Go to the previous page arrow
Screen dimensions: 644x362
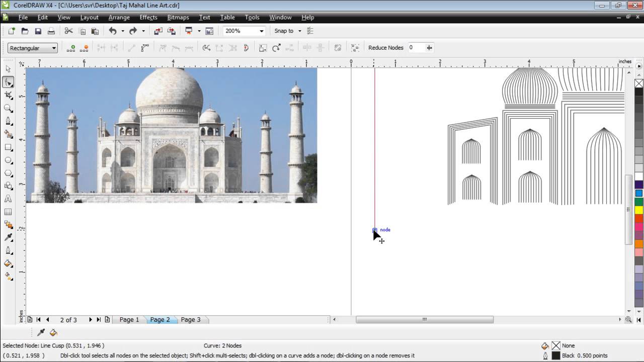point(48,320)
